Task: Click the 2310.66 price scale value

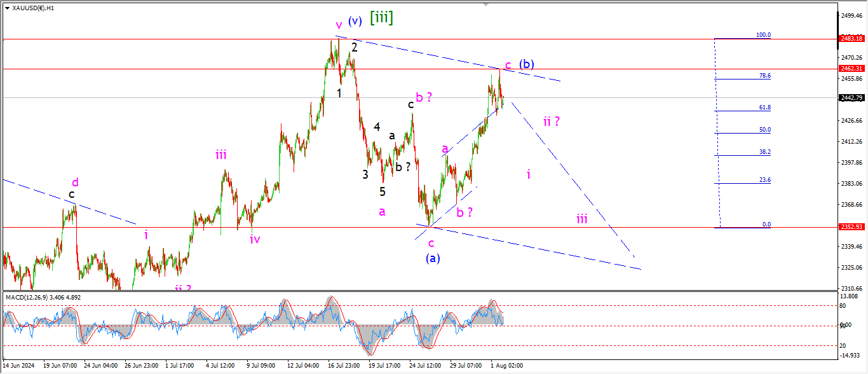Action: [x=851, y=288]
